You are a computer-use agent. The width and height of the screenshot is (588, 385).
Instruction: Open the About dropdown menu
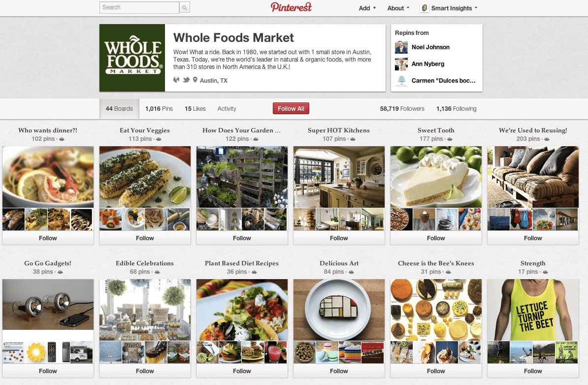point(398,8)
